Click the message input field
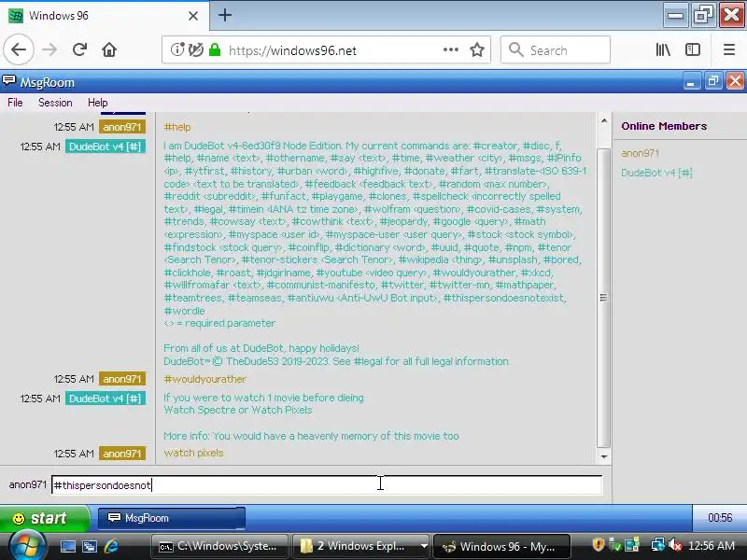The height and width of the screenshot is (560, 747). tap(327, 484)
